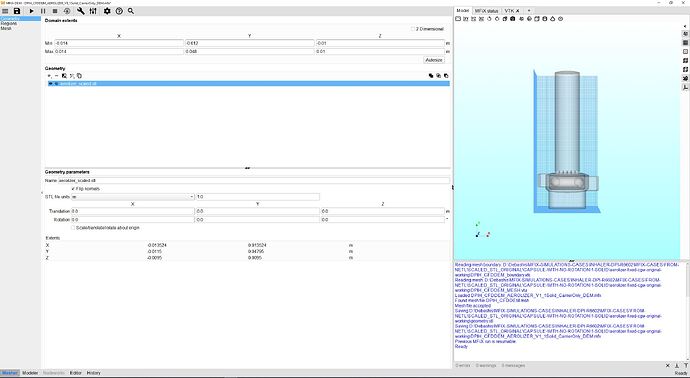Open the History mode tab
The image size is (690, 378).
pyautogui.click(x=93, y=373)
